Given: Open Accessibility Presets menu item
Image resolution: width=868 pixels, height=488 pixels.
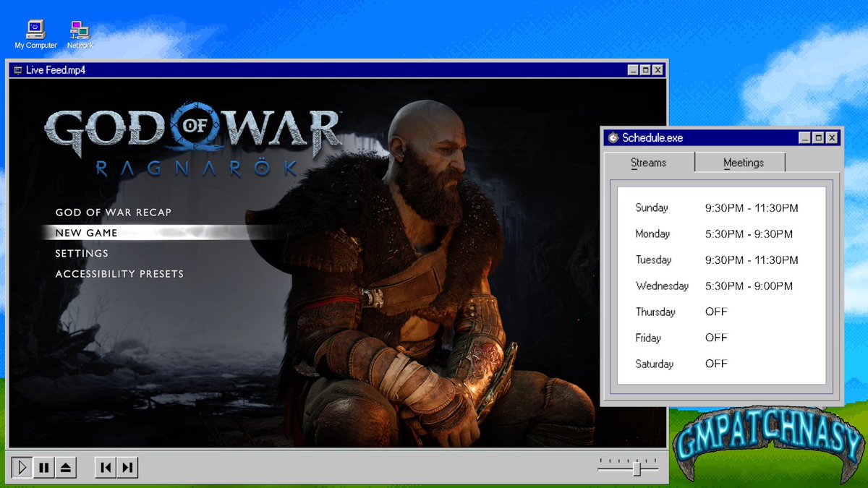Looking at the screenshot, I should pos(119,274).
